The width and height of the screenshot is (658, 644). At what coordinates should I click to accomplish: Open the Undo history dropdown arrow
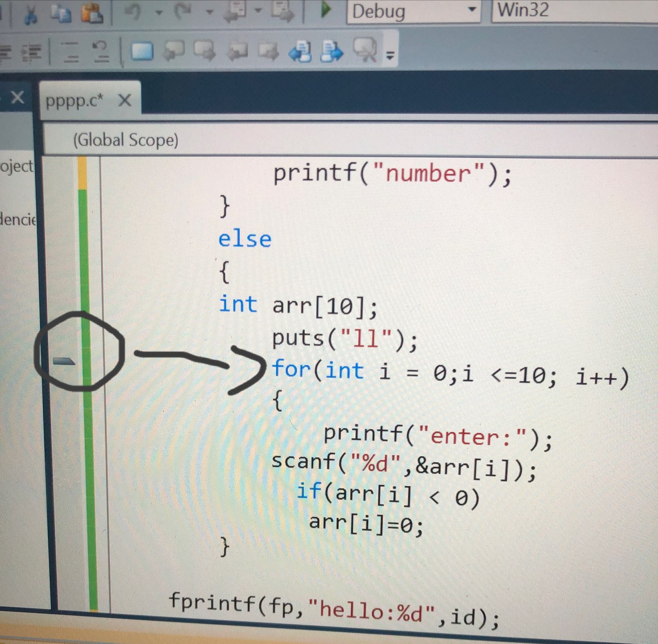coord(159,12)
